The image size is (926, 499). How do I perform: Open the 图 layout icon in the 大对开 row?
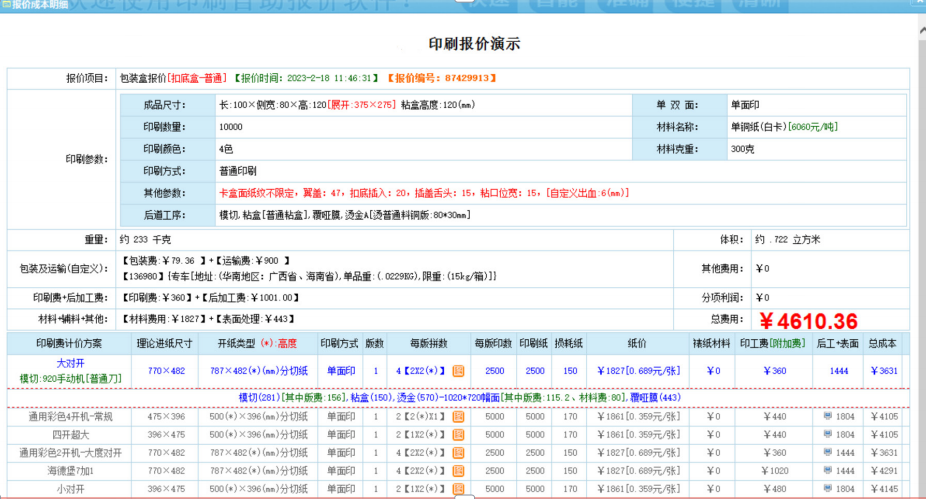click(x=458, y=371)
